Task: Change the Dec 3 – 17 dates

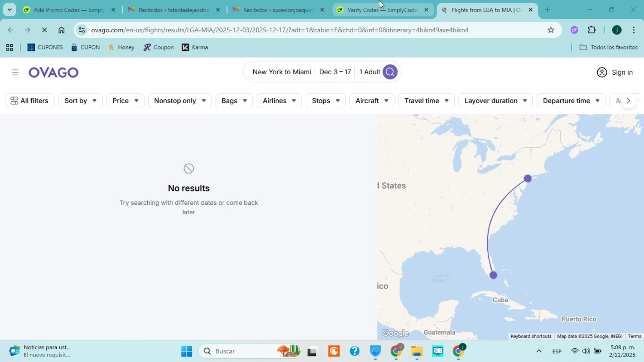Action: click(x=335, y=72)
